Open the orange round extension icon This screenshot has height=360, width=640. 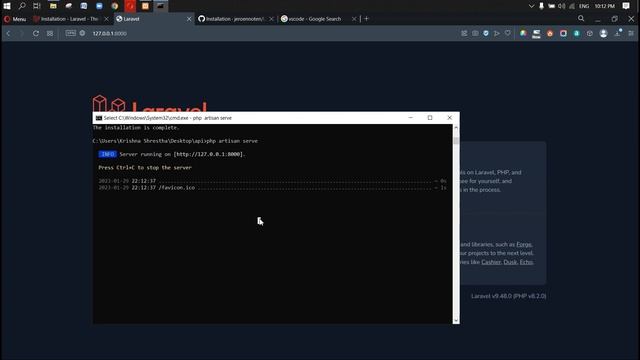tap(550, 33)
